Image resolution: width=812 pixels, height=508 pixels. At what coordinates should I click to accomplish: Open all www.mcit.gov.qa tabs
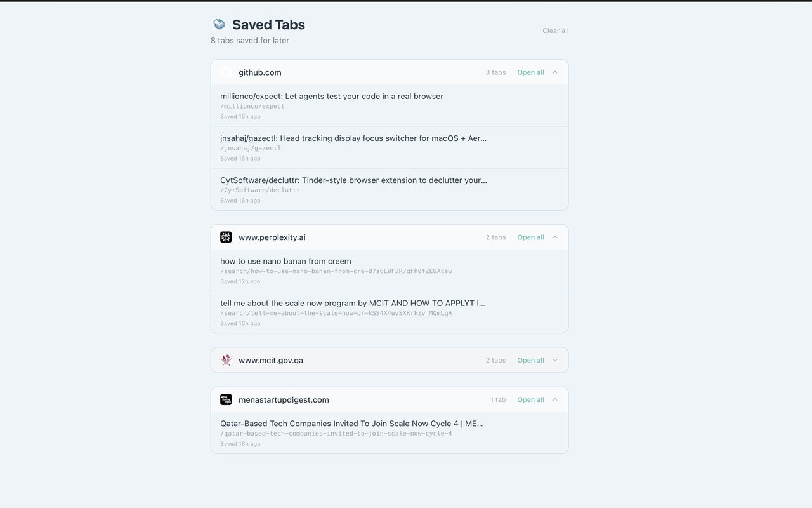click(530, 360)
